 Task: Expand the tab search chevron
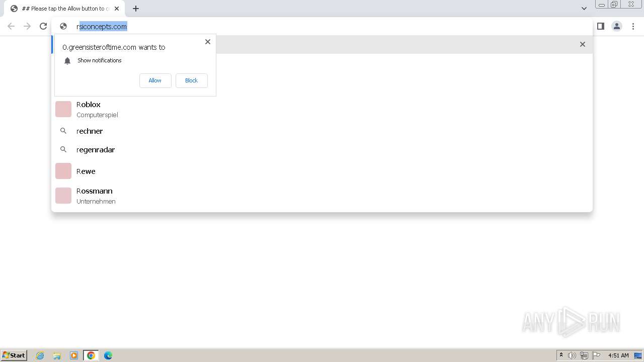[584, 9]
